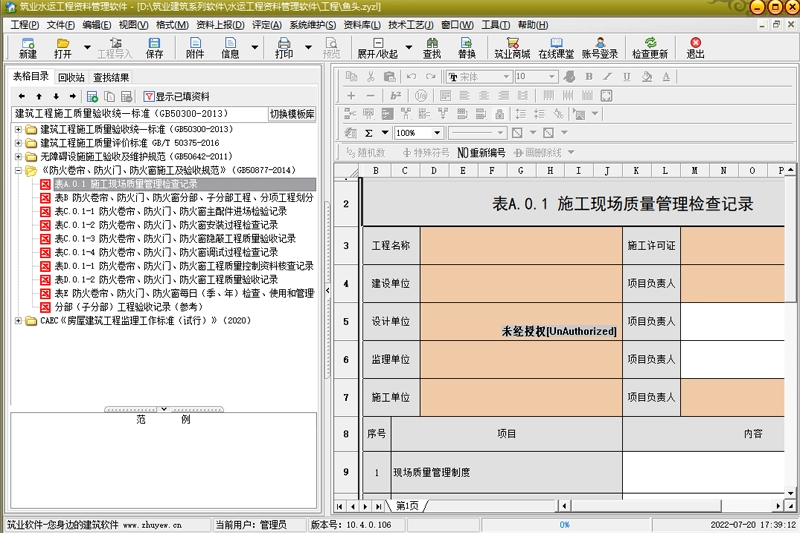Open 账号登录 account login

pyautogui.click(x=599, y=48)
